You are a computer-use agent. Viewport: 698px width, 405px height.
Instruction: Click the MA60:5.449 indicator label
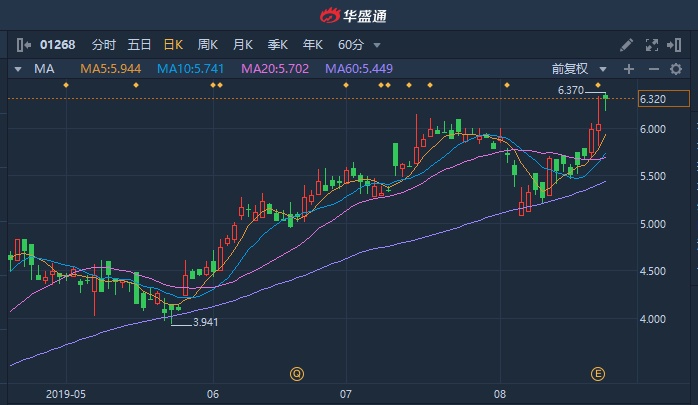point(362,69)
